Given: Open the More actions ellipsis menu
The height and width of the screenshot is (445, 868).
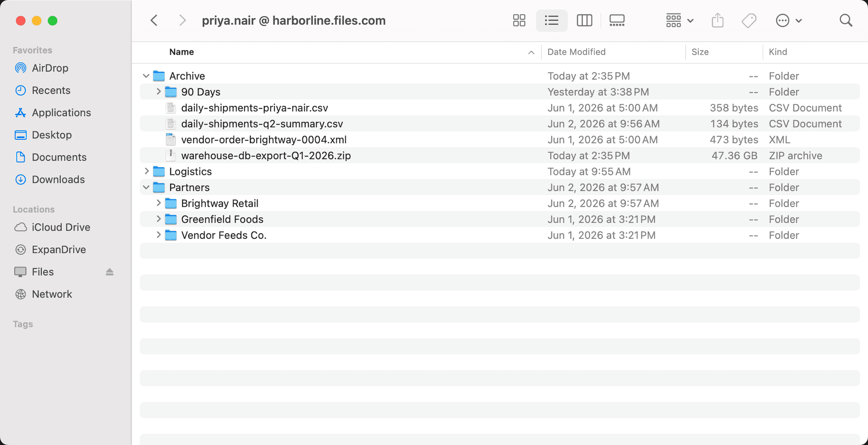Looking at the screenshot, I should coord(789,20).
